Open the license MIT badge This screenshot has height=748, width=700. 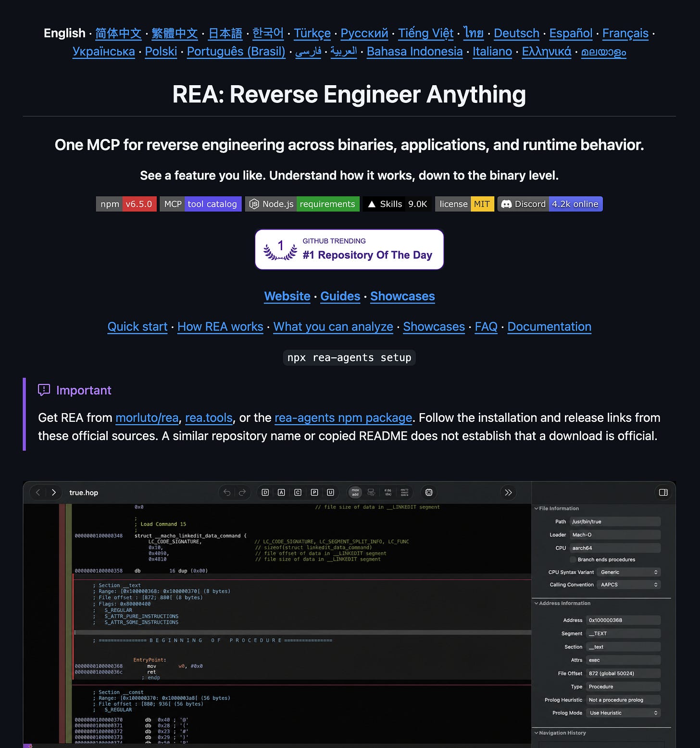click(464, 204)
